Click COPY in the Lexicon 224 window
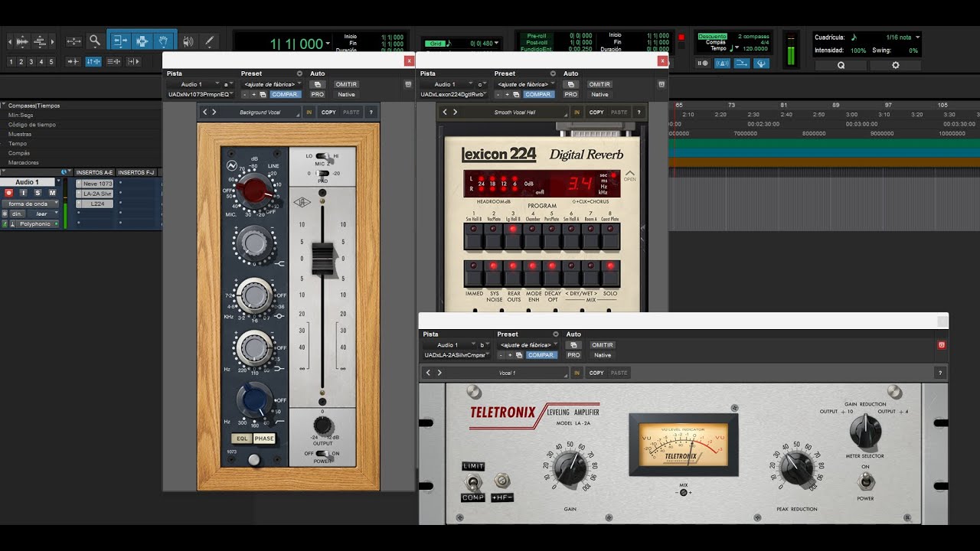 [x=596, y=112]
